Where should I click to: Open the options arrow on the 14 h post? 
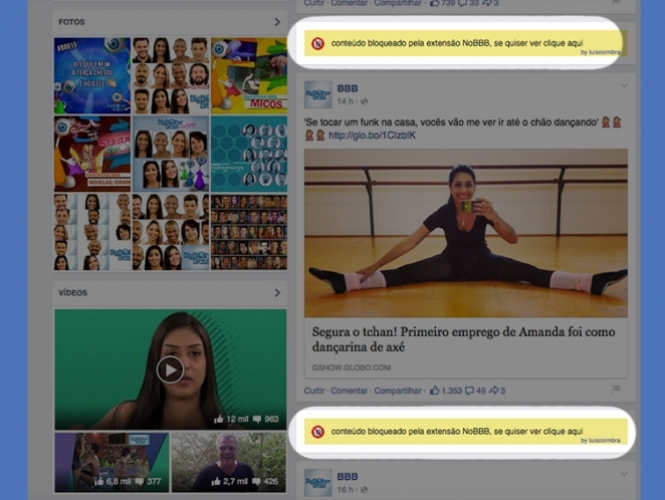point(623,86)
